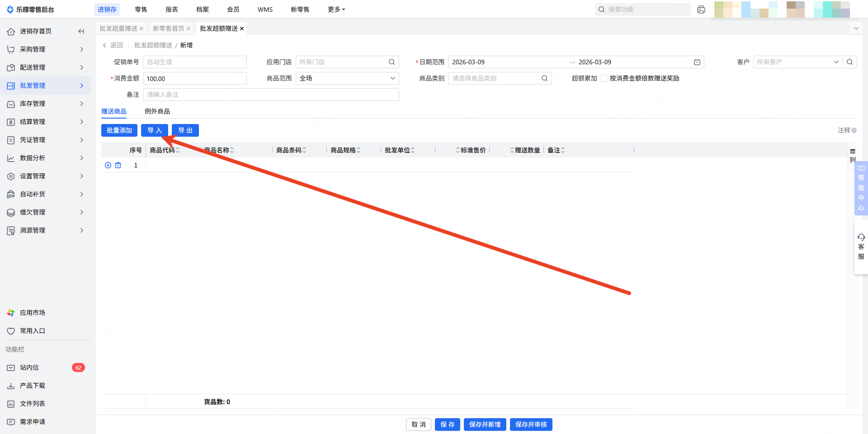Click search icon in 商品类别 field
The width and height of the screenshot is (868, 434).
(x=545, y=78)
